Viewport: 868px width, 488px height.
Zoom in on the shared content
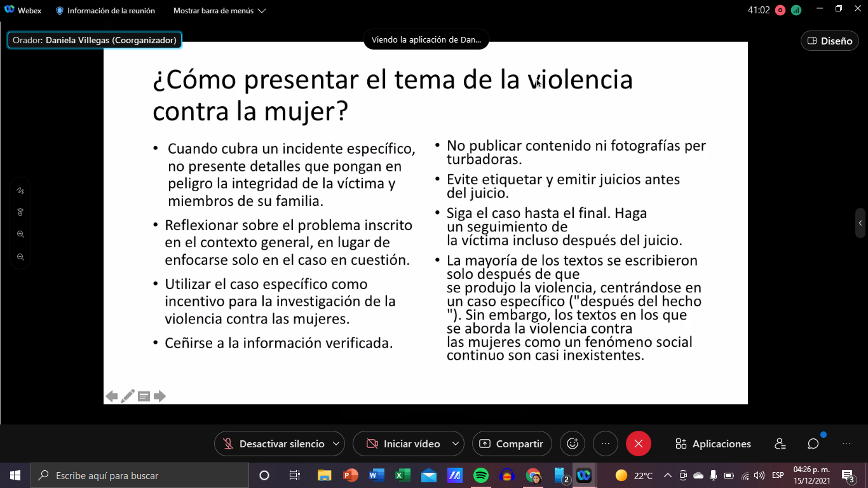pos(20,234)
